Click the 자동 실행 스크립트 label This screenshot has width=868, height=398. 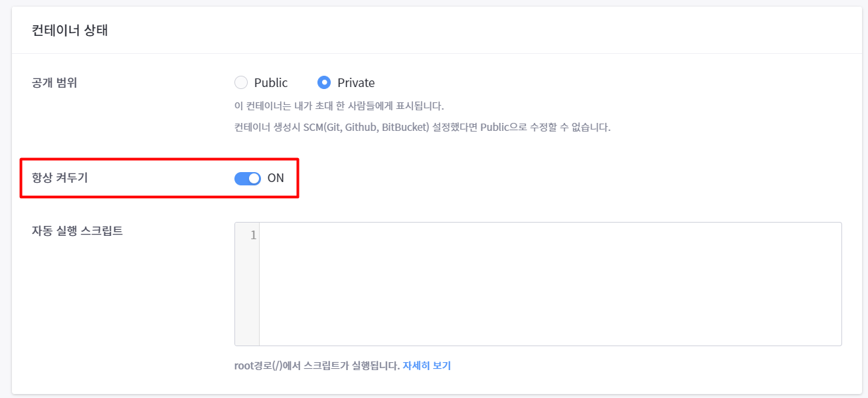pyautogui.click(x=77, y=231)
